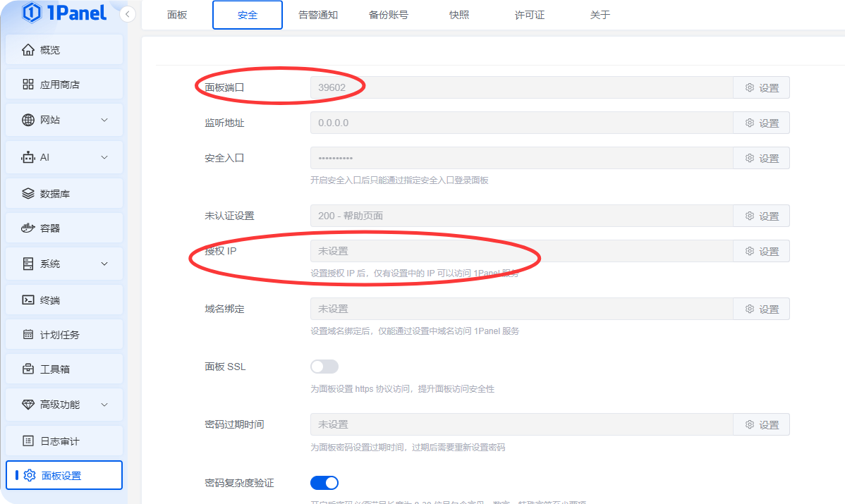Disable the 密码复杂度验证 switch
The width and height of the screenshot is (845, 504).
(324, 483)
